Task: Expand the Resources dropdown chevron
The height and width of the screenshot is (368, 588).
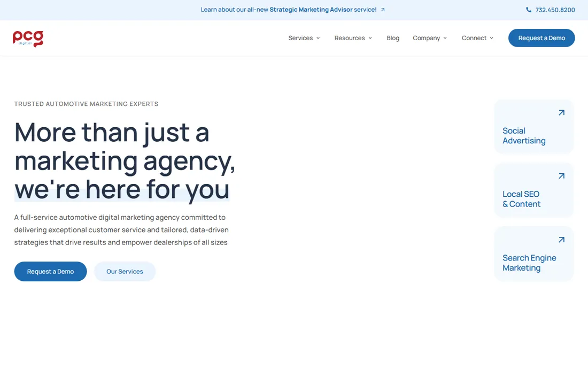Action: [x=370, y=38]
